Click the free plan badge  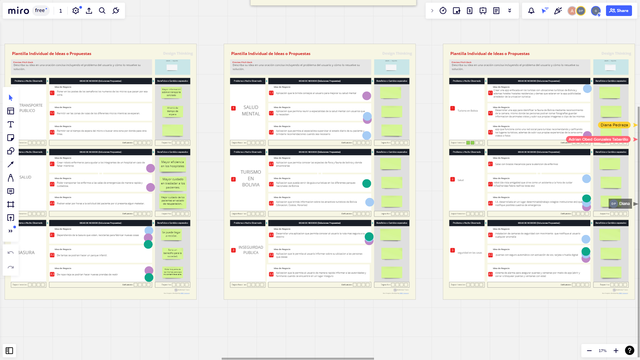(40, 11)
